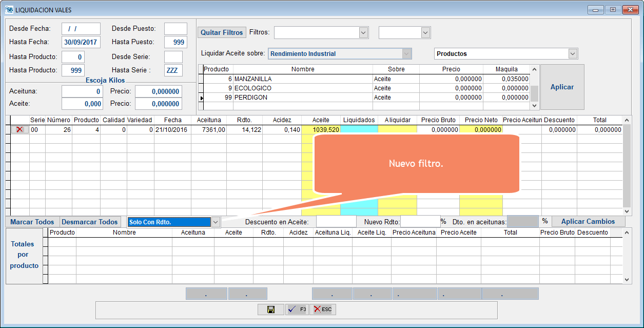Click the save floppy disk icon button
This screenshot has width=644, height=328.
[x=271, y=310]
